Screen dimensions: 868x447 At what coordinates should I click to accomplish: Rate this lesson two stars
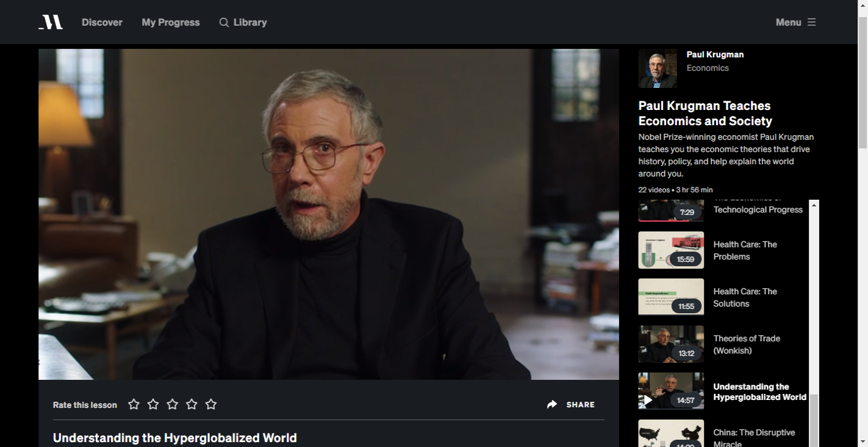153,404
